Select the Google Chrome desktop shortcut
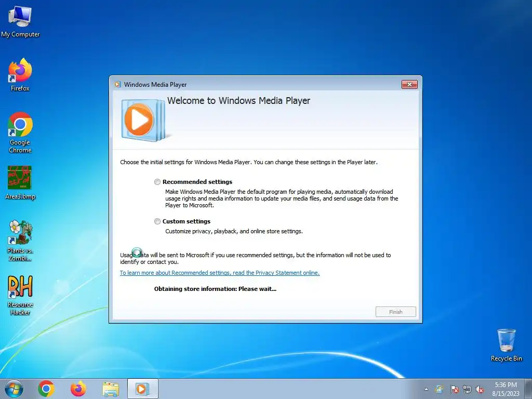This screenshot has height=399, width=532. pyautogui.click(x=20, y=132)
